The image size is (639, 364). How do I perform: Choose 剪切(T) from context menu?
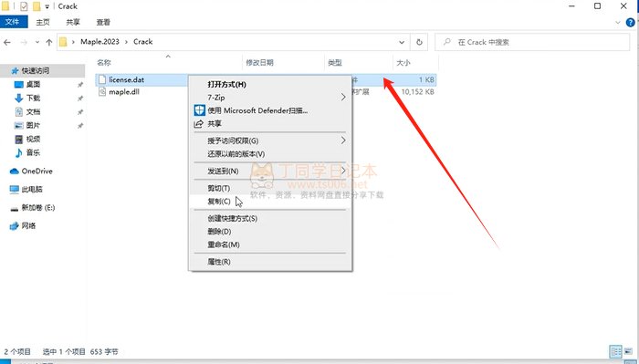(270, 188)
